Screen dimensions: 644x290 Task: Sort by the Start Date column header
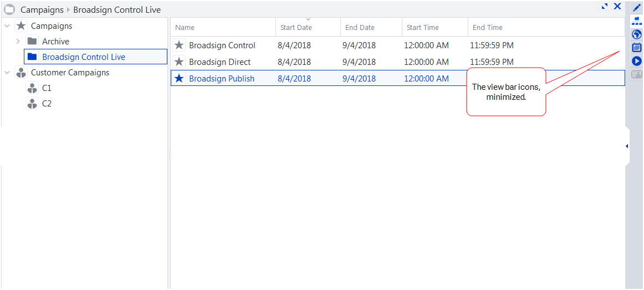point(296,28)
